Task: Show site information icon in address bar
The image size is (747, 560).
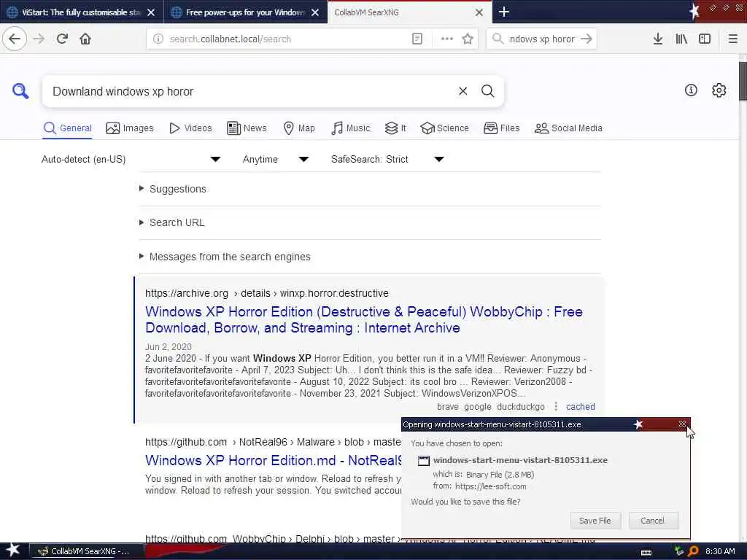Action: click(x=158, y=39)
